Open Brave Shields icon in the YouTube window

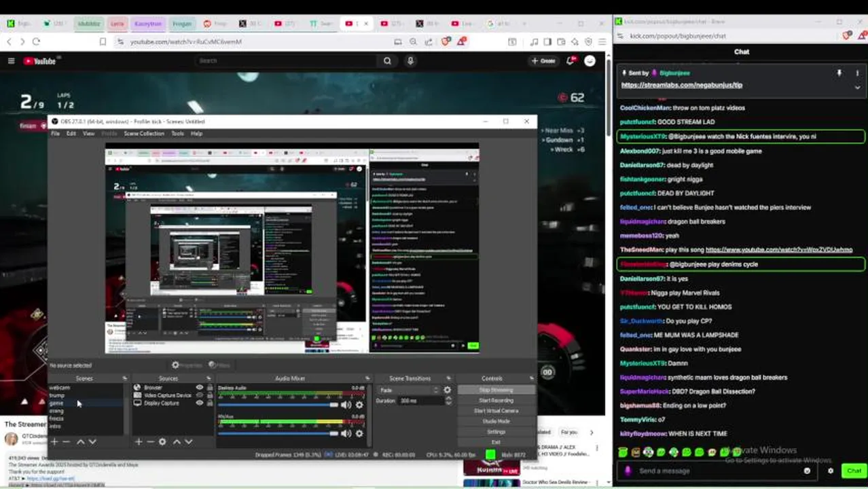446,41
